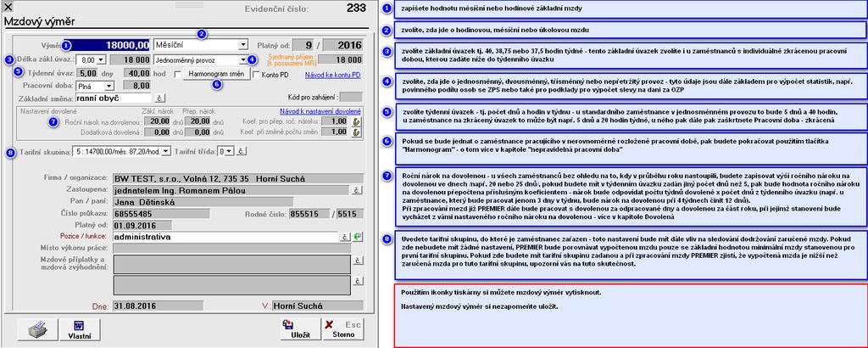Click the Platný od year field 2016
The image size is (868, 348).
(x=343, y=45)
